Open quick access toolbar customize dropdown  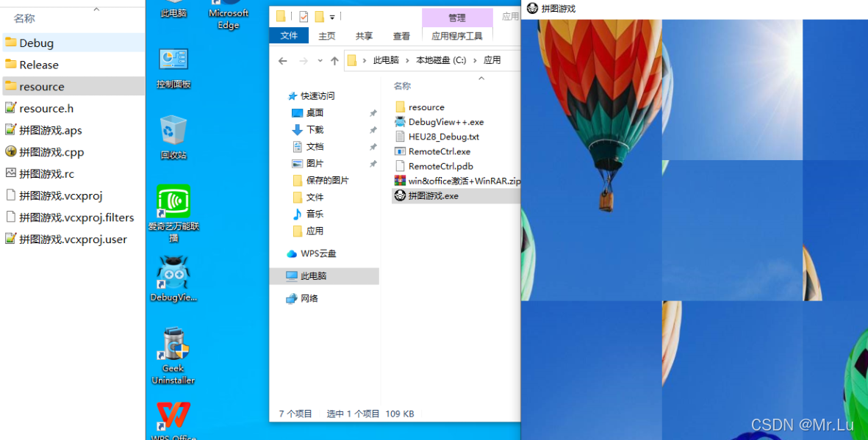click(332, 17)
